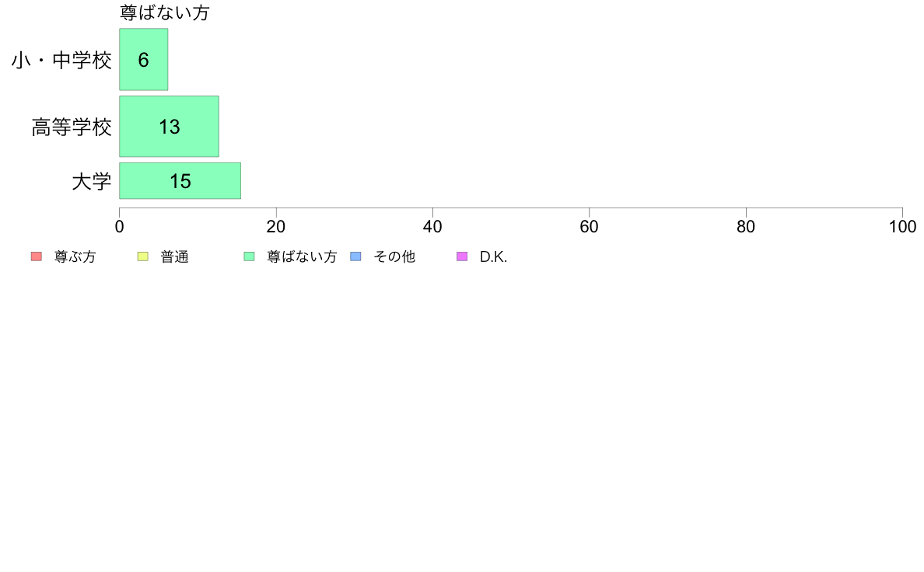This screenshot has height=572, width=924.
Task: Click the D.K. legend text
Action: pos(493,256)
